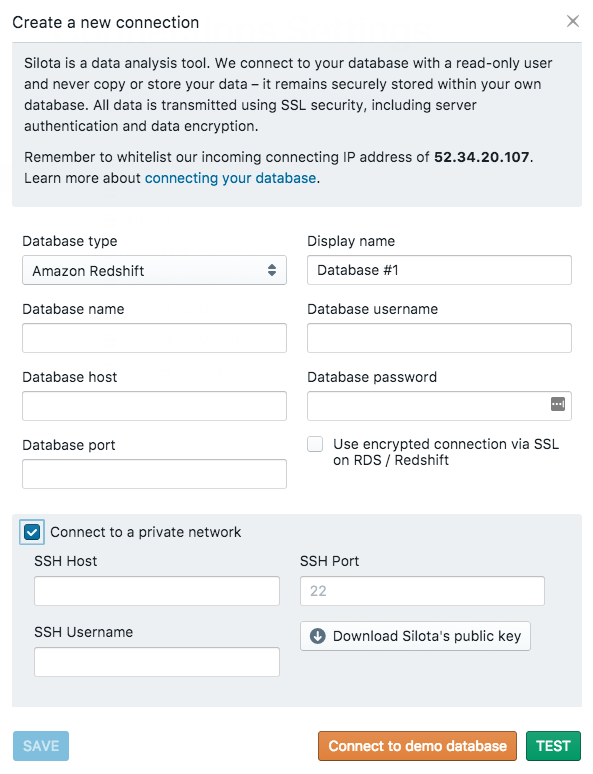This screenshot has width=593, height=774.
Task: Download Silota's public key
Action: 415,636
